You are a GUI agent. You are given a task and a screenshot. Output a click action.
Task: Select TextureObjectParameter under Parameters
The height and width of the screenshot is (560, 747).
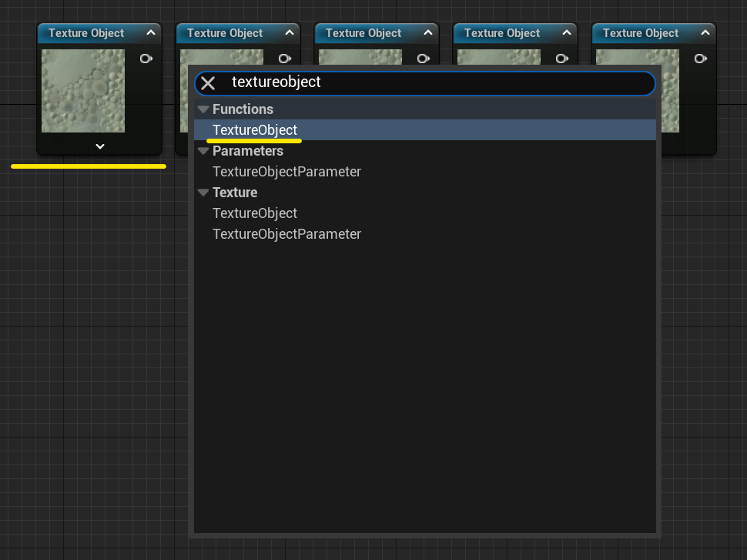[x=425, y=172]
